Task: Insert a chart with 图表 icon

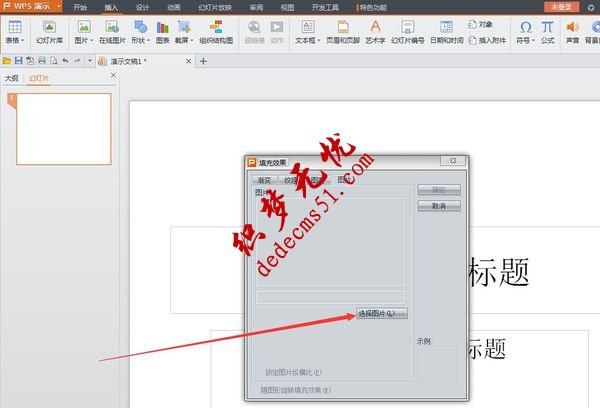Action: pyautogui.click(x=163, y=27)
